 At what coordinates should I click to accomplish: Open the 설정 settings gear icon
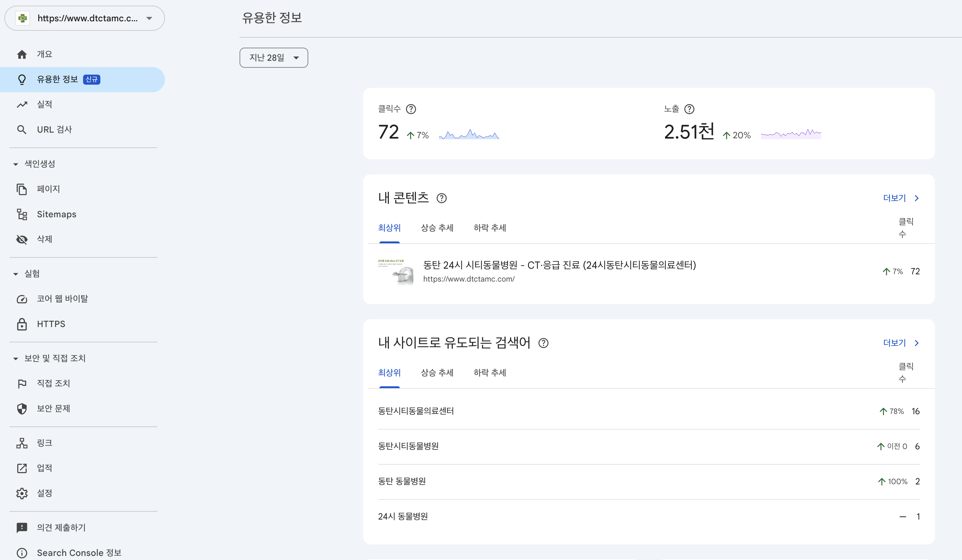point(22,493)
